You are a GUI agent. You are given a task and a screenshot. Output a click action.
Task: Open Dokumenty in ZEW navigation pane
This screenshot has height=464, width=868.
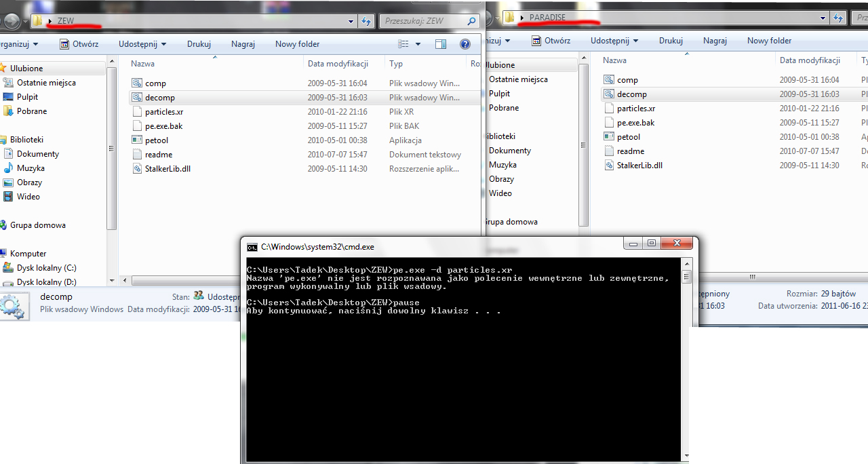(x=31, y=154)
